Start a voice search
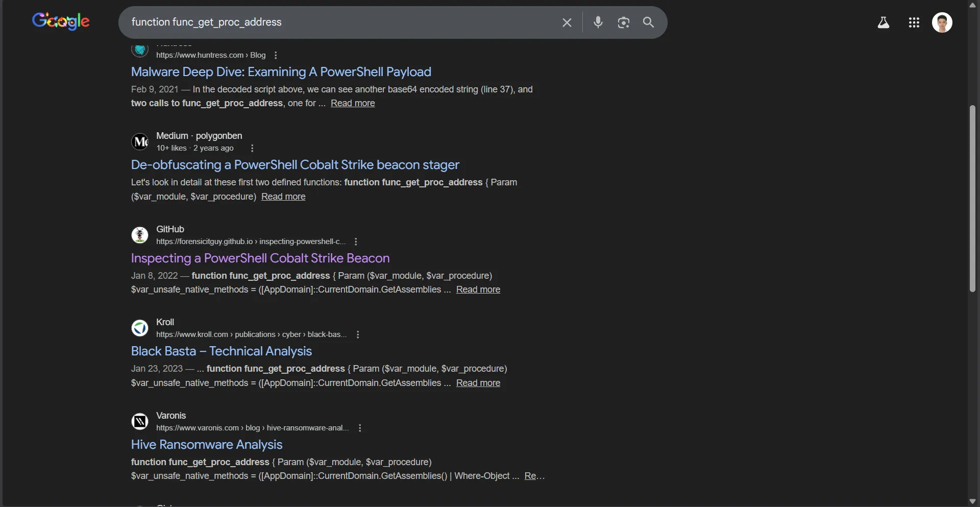Image resolution: width=980 pixels, height=507 pixels. [598, 22]
